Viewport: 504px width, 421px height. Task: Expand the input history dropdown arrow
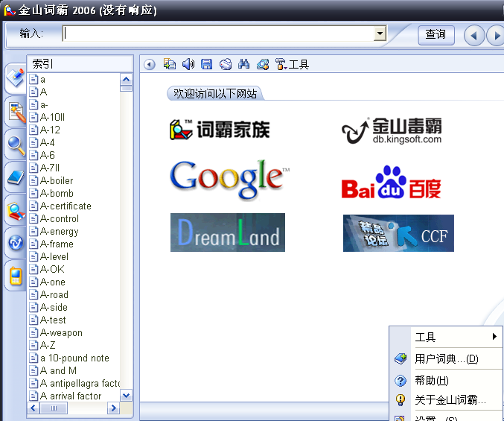click(x=380, y=34)
